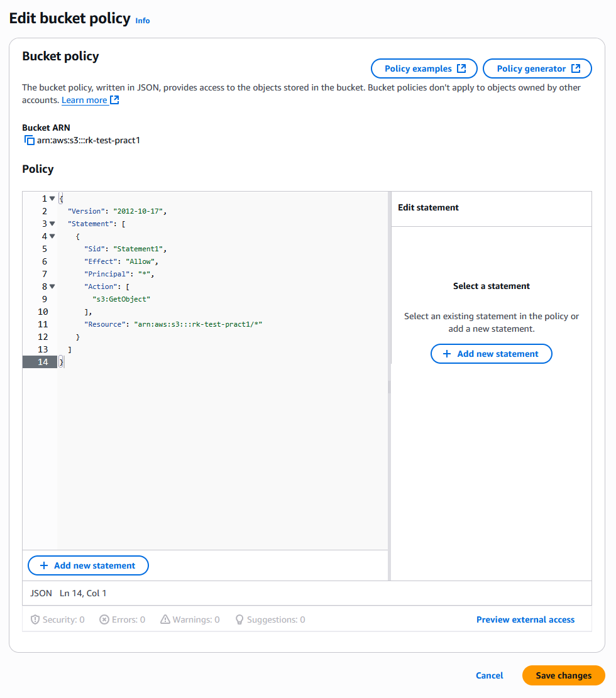The height and width of the screenshot is (698, 616).
Task: Cancel editing the bucket policy
Action: [x=489, y=675]
